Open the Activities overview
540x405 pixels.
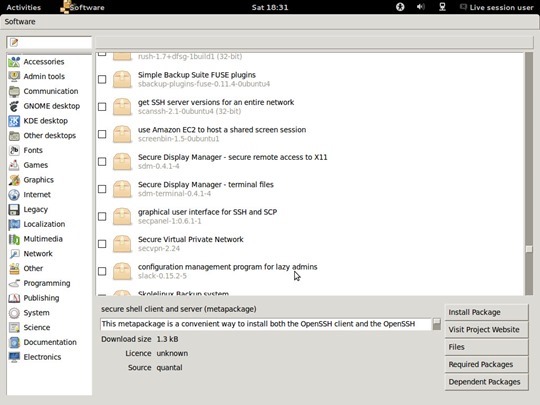pos(23,7)
